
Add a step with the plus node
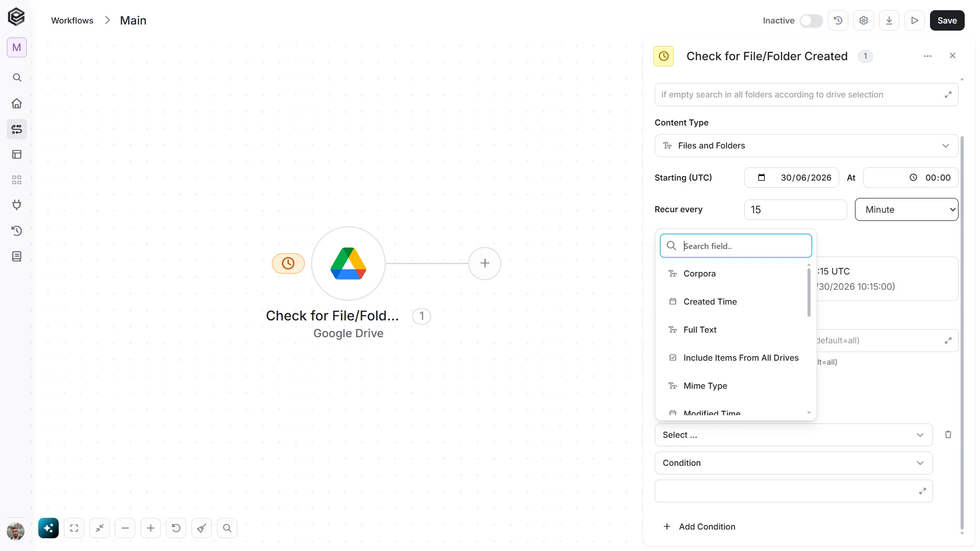click(485, 263)
